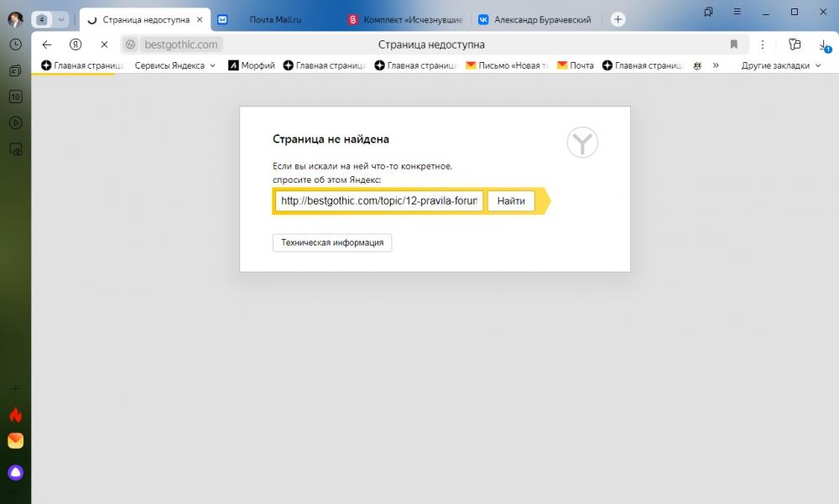Expand the Другие закладки folder
This screenshot has height=504, width=839.
tap(780, 65)
